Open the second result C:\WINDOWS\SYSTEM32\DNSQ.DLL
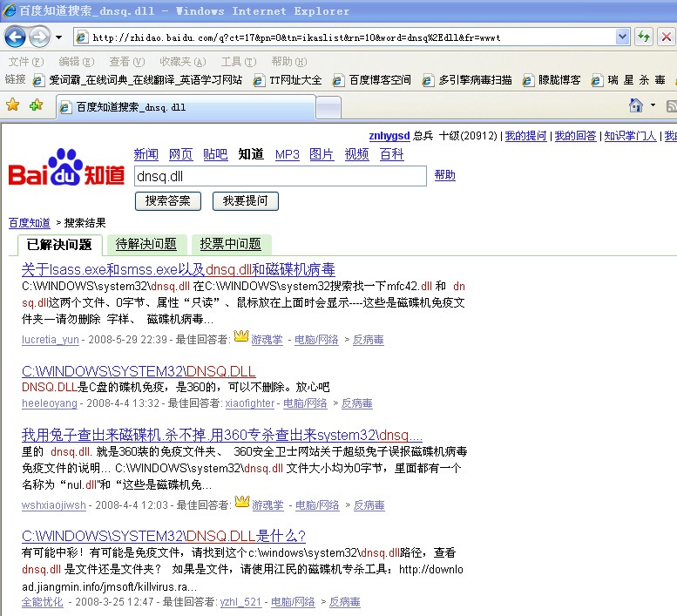Image resolution: width=677 pixels, height=616 pixels. [x=139, y=371]
